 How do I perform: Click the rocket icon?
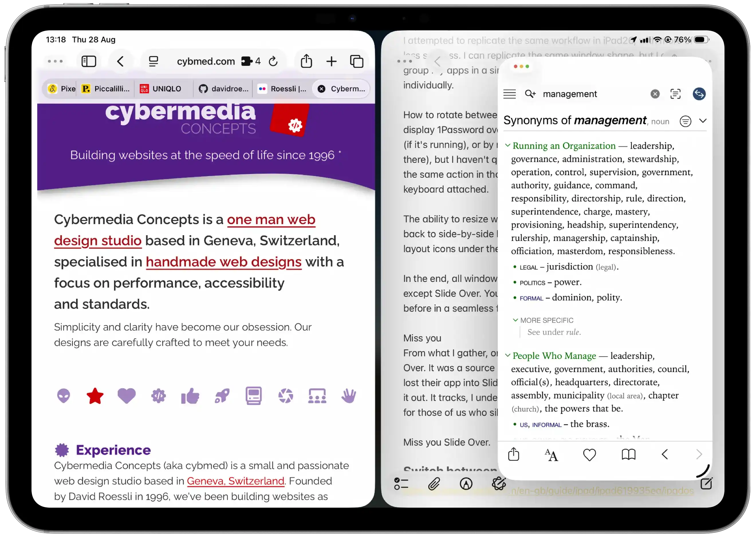coord(222,395)
